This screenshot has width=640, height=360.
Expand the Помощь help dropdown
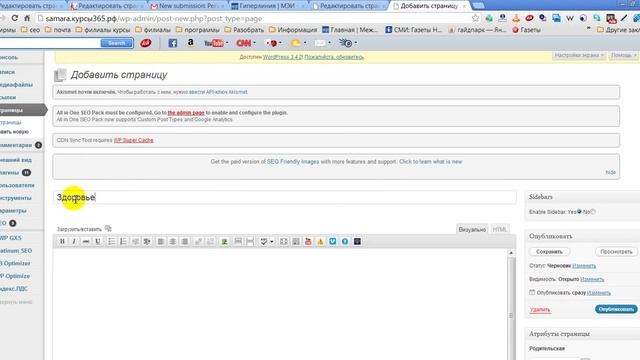pos(624,55)
